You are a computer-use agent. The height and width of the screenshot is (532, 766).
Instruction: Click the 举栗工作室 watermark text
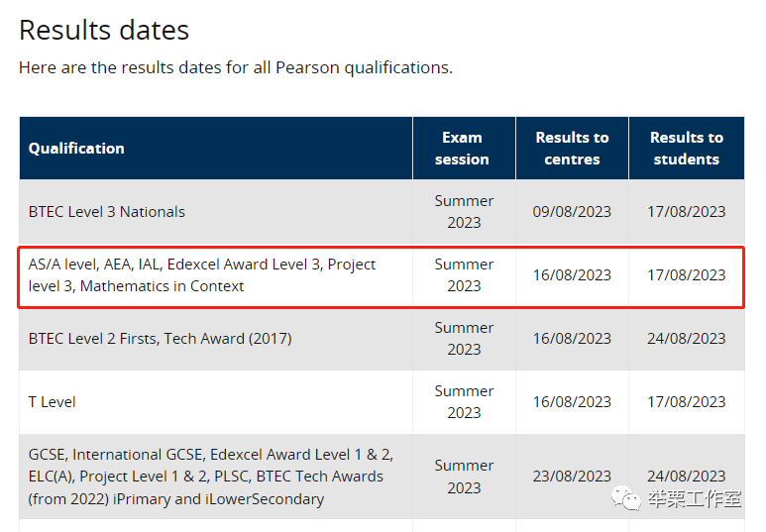695,498
